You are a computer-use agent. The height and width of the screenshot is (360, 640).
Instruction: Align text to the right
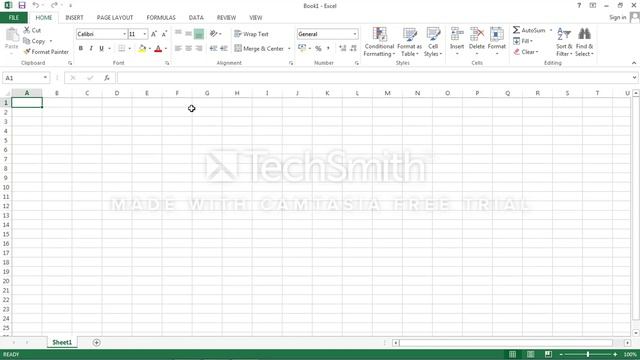coord(199,49)
